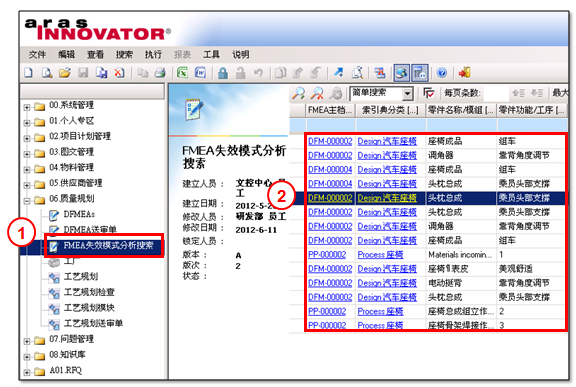
Task: Clear search criteria with magnifier-X icon
Action: tap(317, 93)
